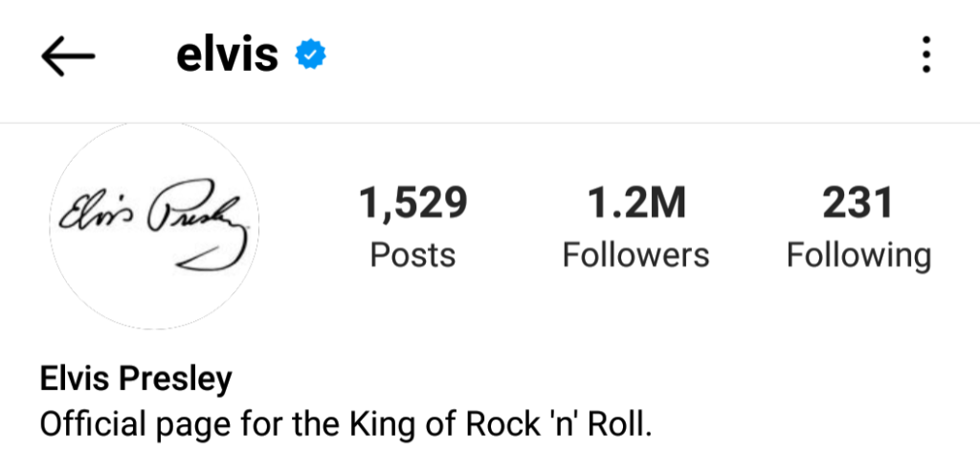
Task: Open the Following list label
Action: click(857, 256)
